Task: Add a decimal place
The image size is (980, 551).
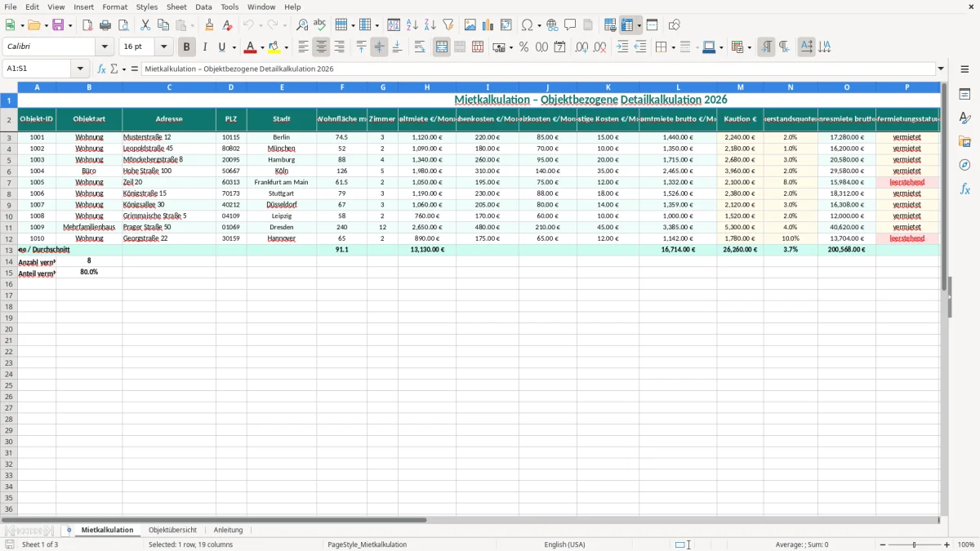Action: [582, 47]
